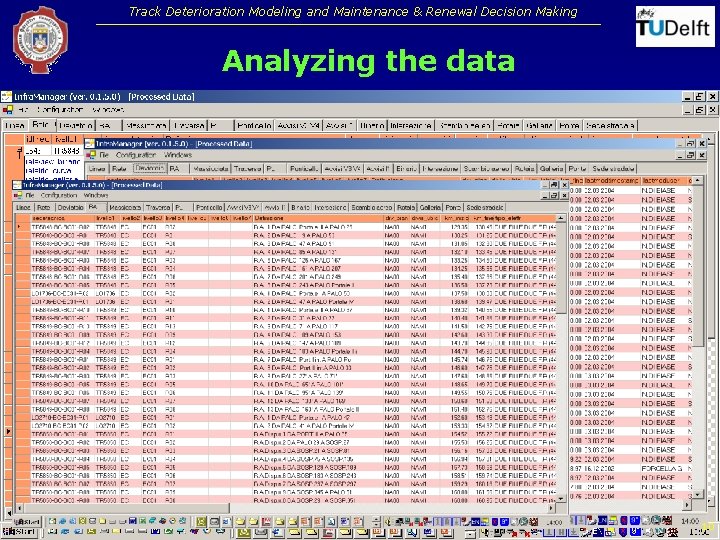Click the lastmodtimestamp column header in middle window
This screenshot has width=720, height=540.
611,180
